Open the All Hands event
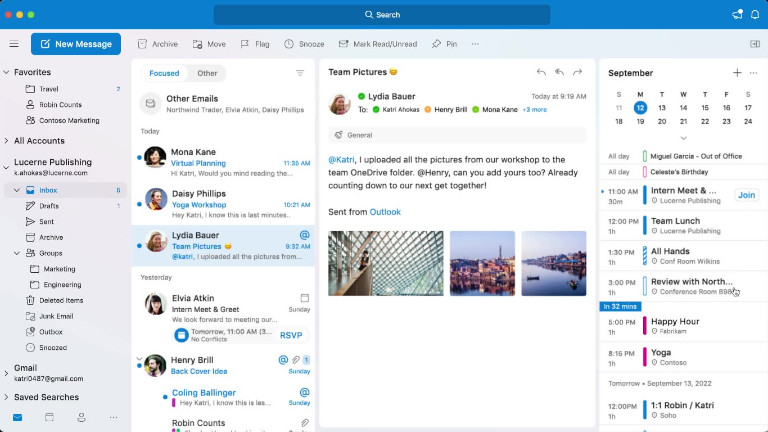This screenshot has width=768, height=432. coord(684,256)
